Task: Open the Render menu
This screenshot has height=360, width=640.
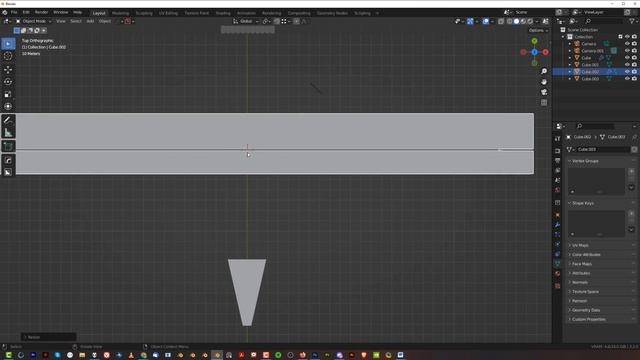Action: pos(41,13)
